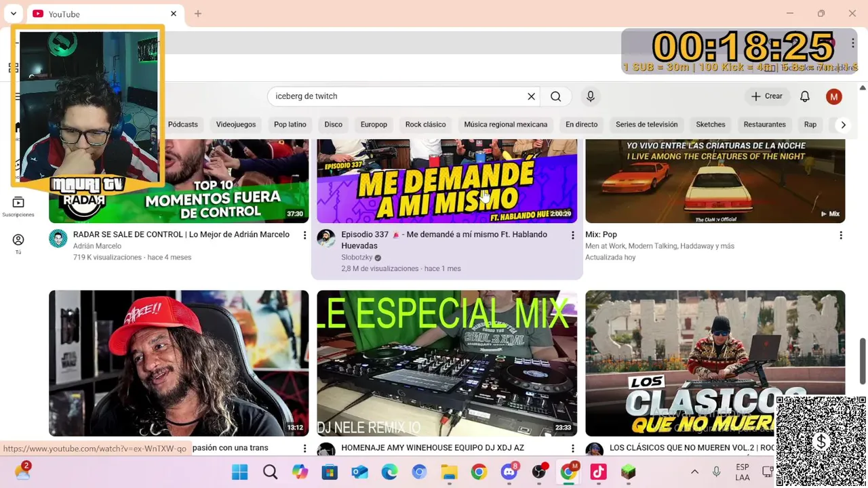The width and height of the screenshot is (868, 488).
Task: Open TikTok from the taskbar
Action: coord(598,472)
